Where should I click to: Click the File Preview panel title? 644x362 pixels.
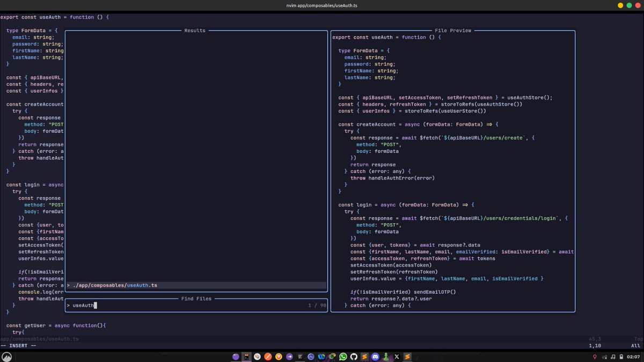[453, 31]
